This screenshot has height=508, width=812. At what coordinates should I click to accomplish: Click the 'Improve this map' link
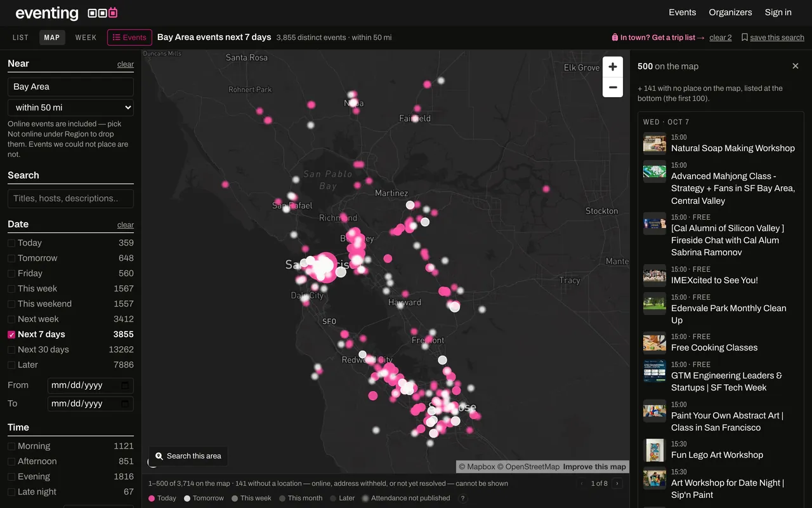tap(594, 467)
